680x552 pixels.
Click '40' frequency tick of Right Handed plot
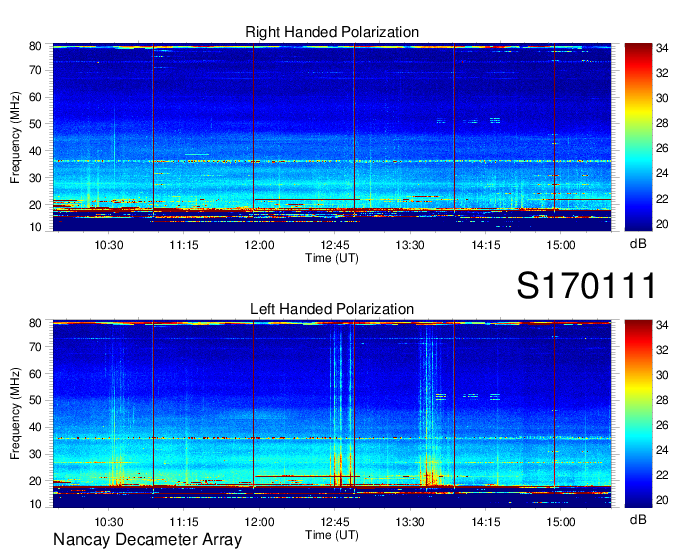[35, 151]
